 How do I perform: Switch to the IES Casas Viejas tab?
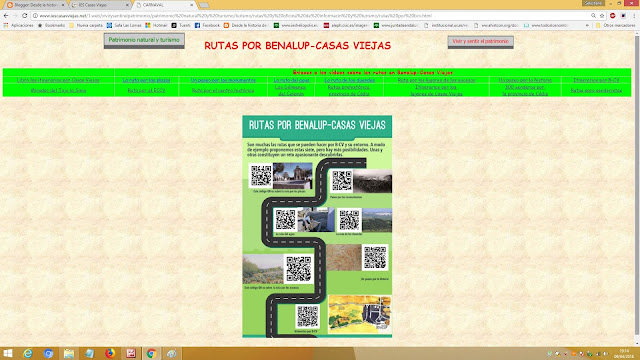click(x=100, y=5)
